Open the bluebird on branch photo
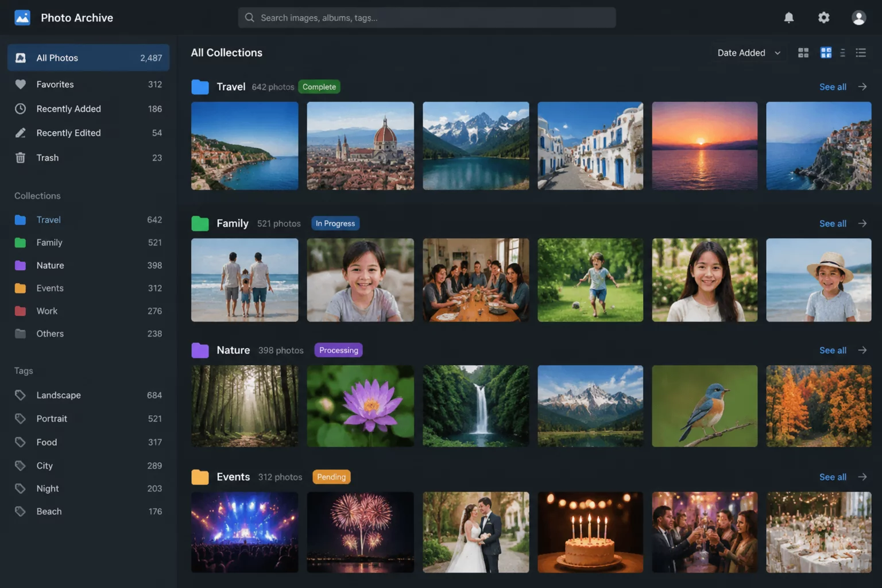Image resolution: width=882 pixels, height=588 pixels. coord(705,406)
